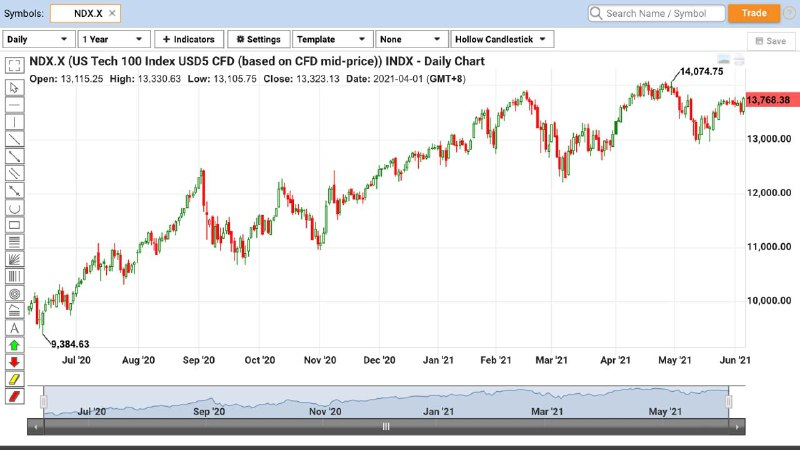Select the double-arrow measure line tool

(x=14, y=191)
